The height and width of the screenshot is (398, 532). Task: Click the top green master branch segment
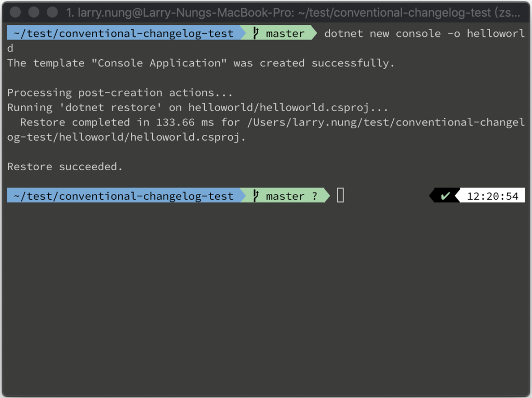click(x=279, y=33)
